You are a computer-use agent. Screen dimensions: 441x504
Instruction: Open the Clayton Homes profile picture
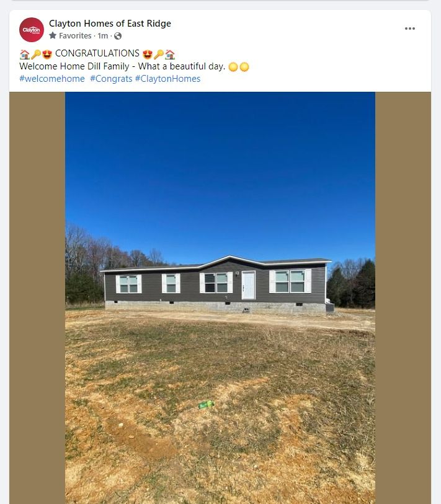[32, 30]
